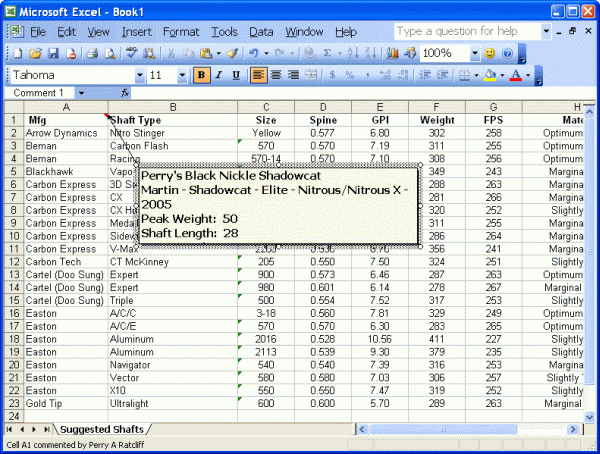Image resolution: width=600 pixels, height=454 pixels.
Task: Click the yellow Fill Color button
Action: 490,75
